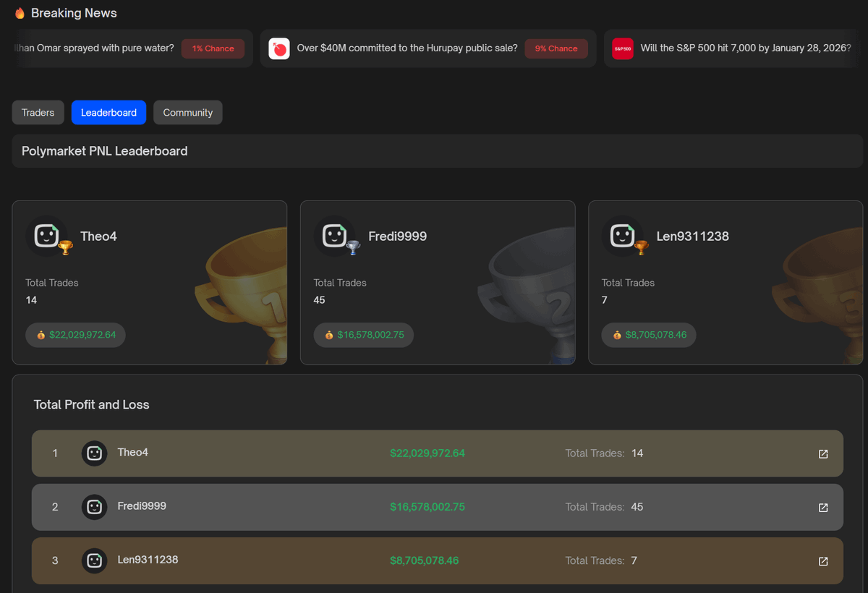The width and height of the screenshot is (868, 593).
Task: Click Len9311238 name in third-place card
Action: click(692, 236)
